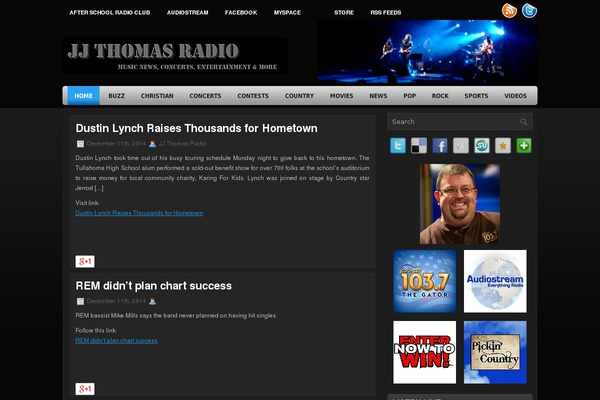Share via the sidebar Facebook icon
The height and width of the screenshot is (400, 600).
pyautogui.click(x=440, y=146)
